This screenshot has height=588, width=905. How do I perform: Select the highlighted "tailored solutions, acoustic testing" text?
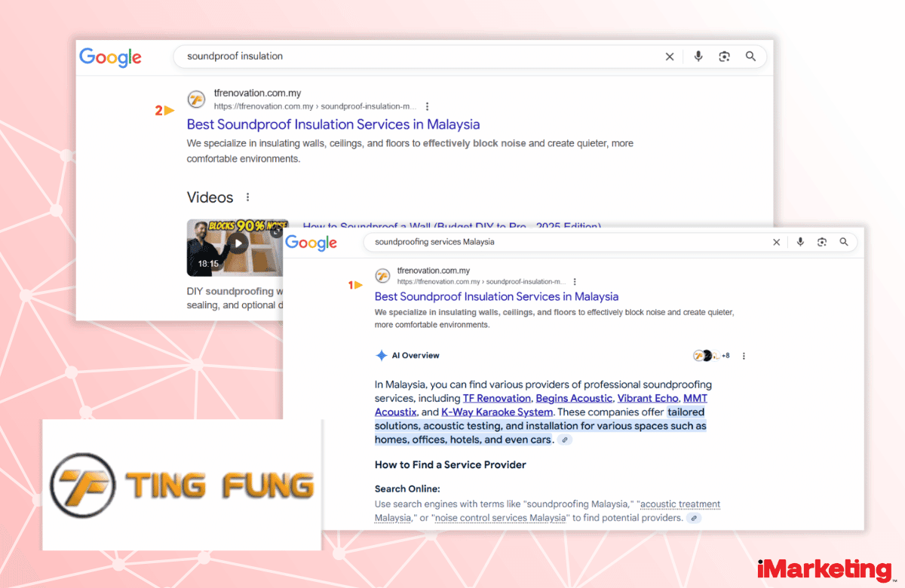pos(540,426)
